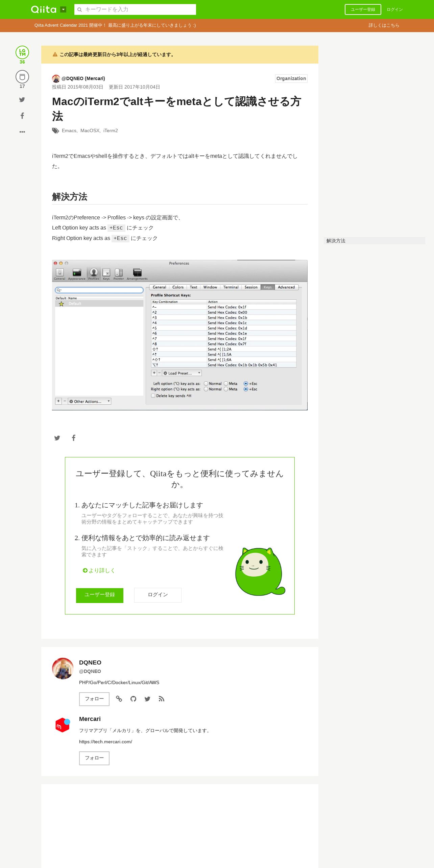This screenshot has width=434, height=868.
Task: Click the 投稿日 2015年08月03日 date text
Action: (x=77, y=87)
